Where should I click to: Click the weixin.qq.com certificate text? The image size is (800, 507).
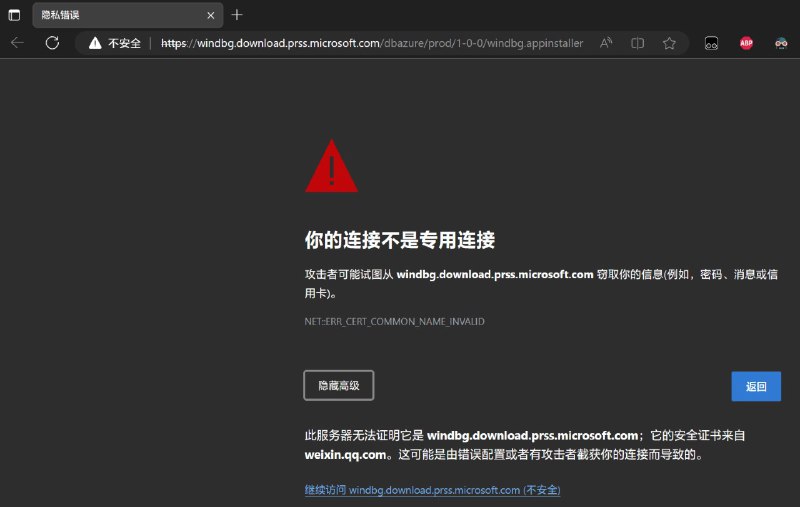click(345, 454)
